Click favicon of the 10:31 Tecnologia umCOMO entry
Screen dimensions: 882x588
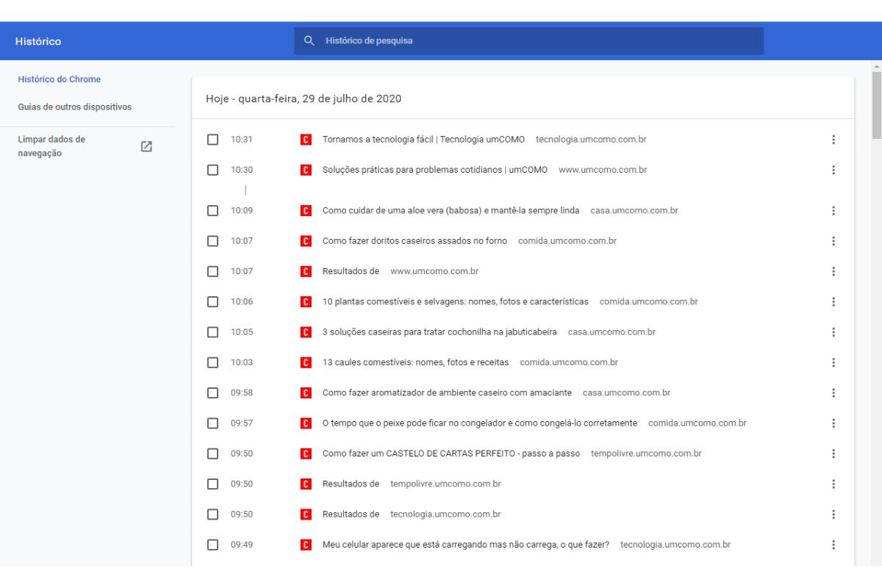(305, 140)
